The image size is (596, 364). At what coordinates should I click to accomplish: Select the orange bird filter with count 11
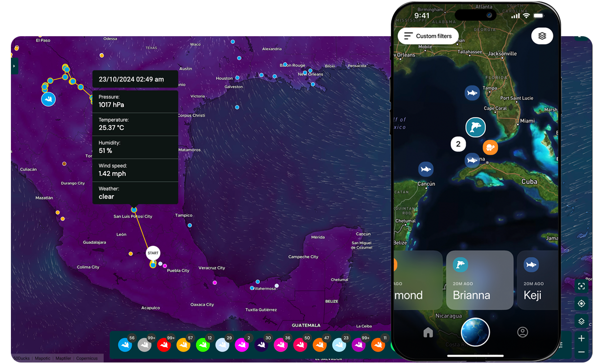coord(378,345)
